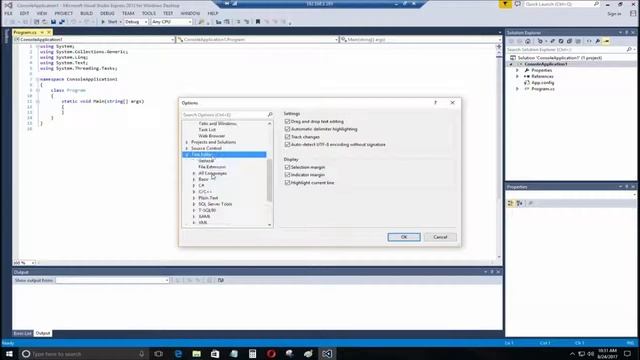Viewport: 640px width, 360px height.
Task: Click the Solution Explorer Home icon
Action: (x=528, y=41)
